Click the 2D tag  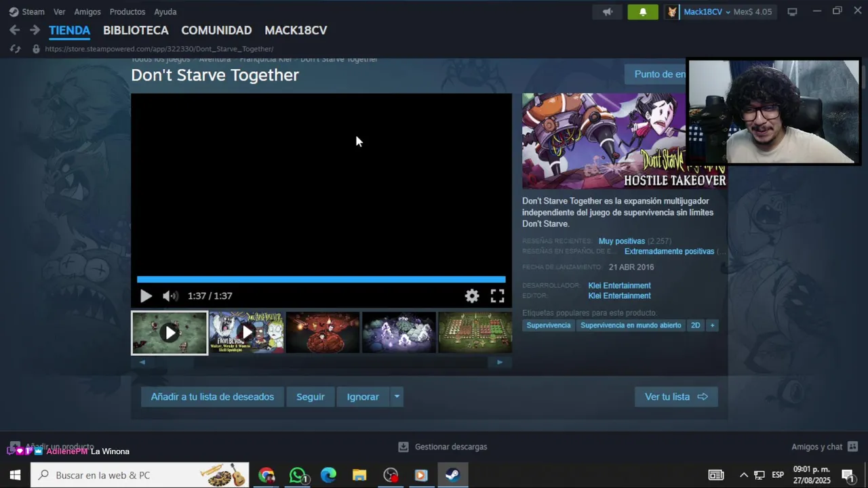(x=695, y=325)
